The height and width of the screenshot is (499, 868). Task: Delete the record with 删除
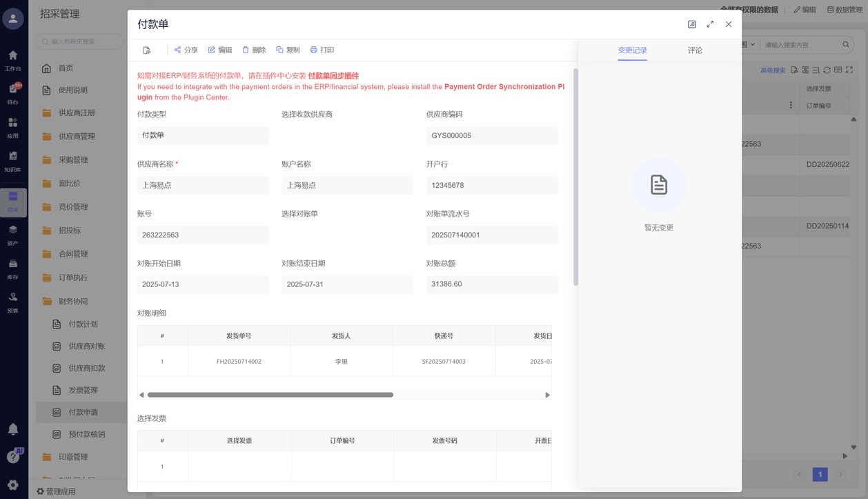[x=254, y=50]
